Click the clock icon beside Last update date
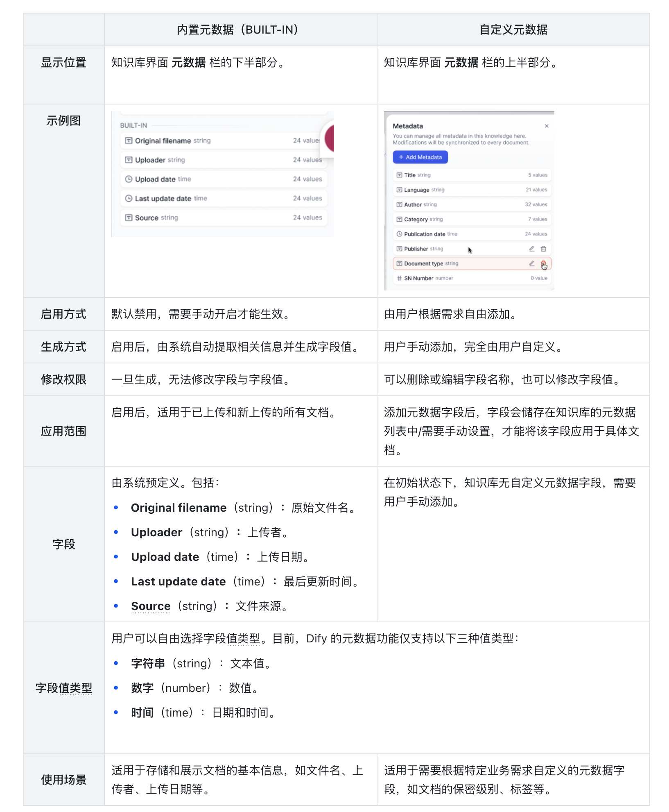The image size is (669, 812). coord(129,198)
